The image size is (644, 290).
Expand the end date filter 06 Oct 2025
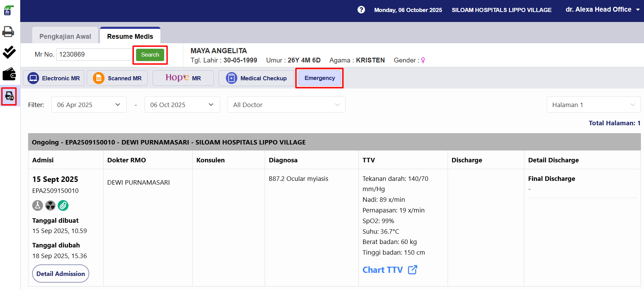tap(182, 105)
